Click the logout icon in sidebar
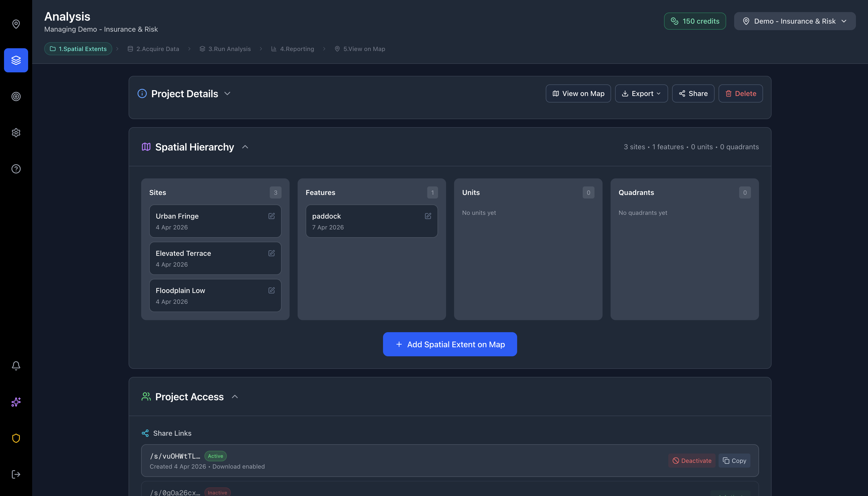This screenshot has width=868, height=496. click(x=16, y=475)
